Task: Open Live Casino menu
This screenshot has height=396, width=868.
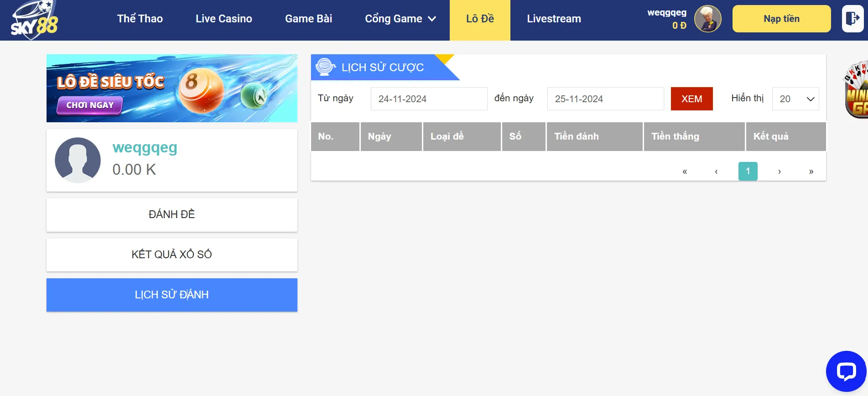Action: coord(224,19)
